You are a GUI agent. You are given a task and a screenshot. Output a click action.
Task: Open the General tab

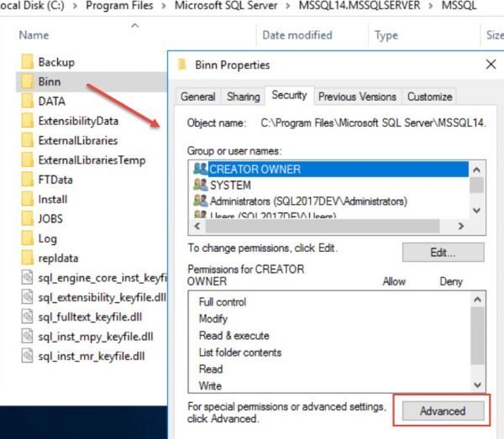pos(197,97)
